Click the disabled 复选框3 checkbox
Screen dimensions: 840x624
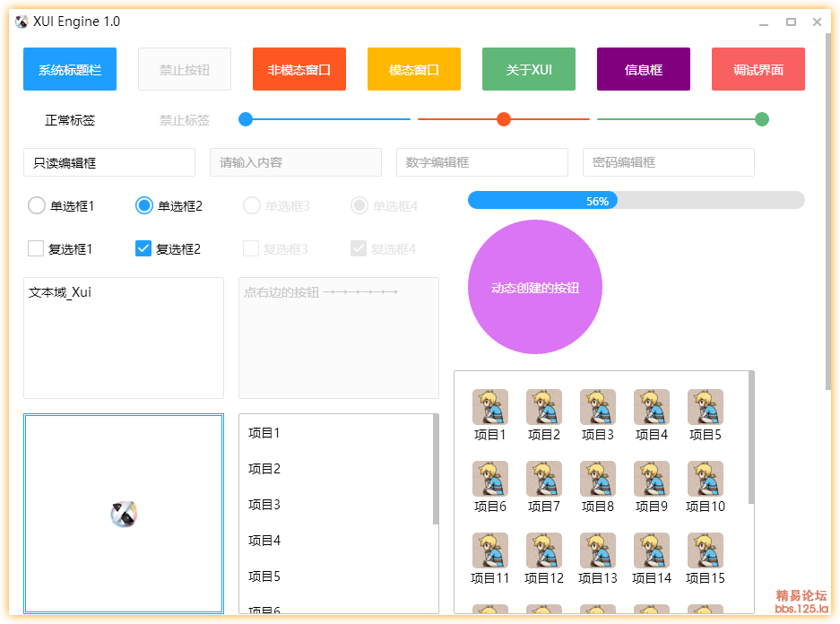click(x=251, y=248)
